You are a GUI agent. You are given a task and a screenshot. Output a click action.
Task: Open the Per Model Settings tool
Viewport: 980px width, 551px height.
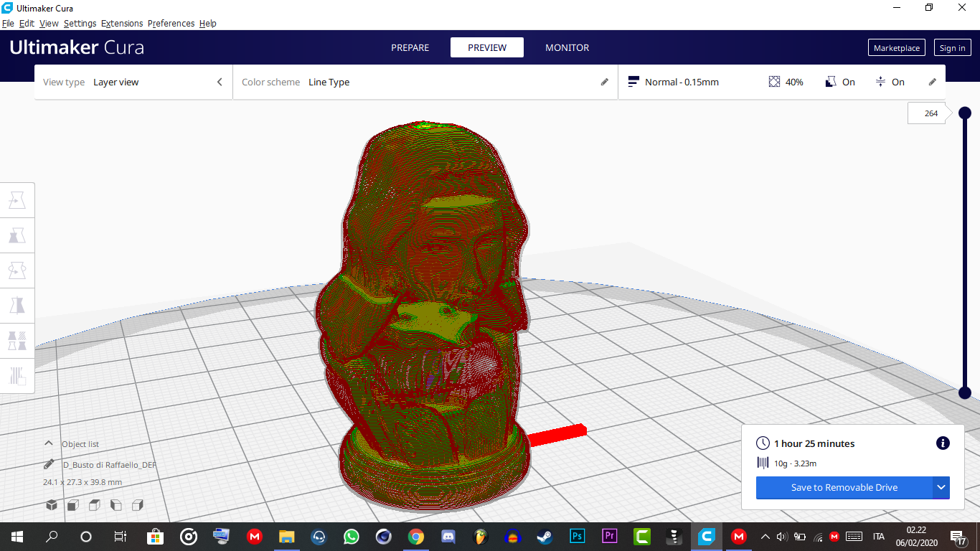17,341
